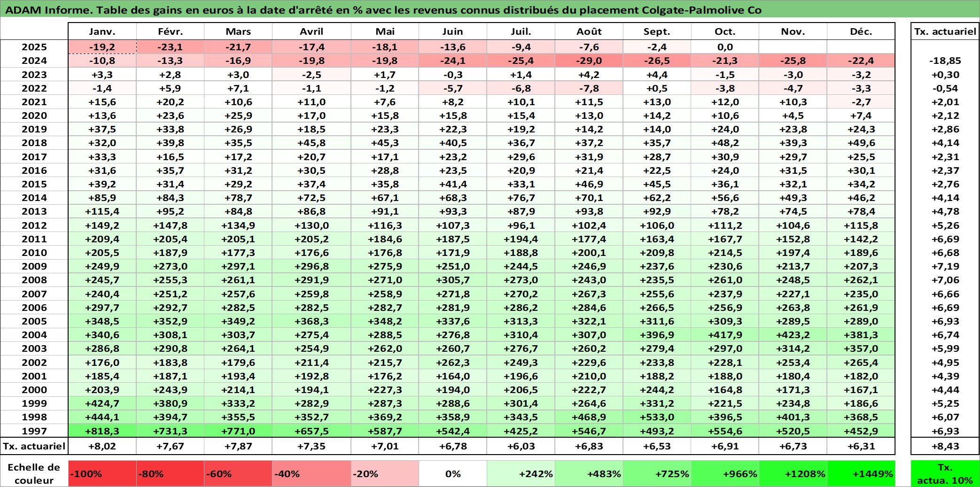
Task: Click the +424,7 cell for Janv. 1999
Action: click(102, 403)
